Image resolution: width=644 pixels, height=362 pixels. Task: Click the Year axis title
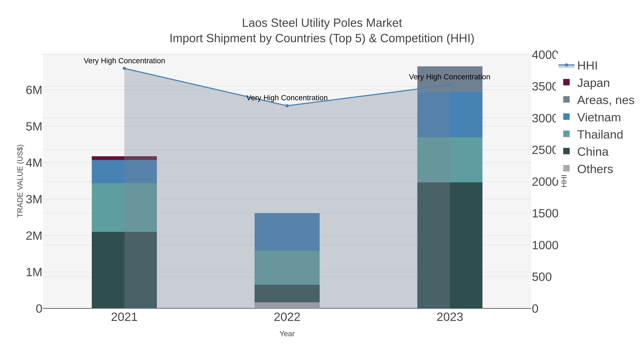(x=287, y=334)
